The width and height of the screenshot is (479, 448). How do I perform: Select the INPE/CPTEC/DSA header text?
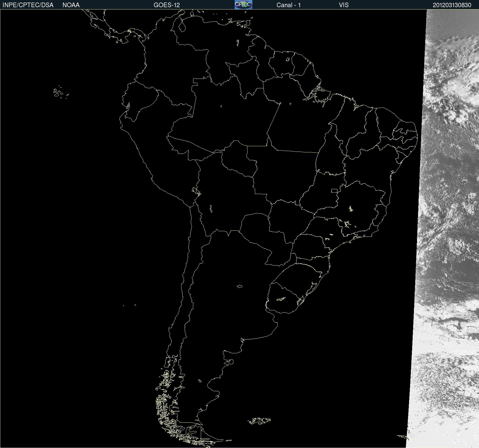[x=28, y=5]
